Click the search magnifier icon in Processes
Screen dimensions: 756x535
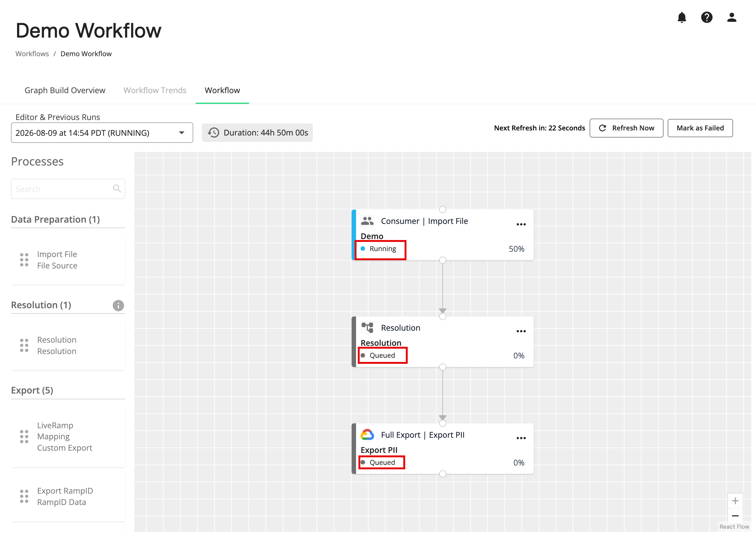pyautogui.click(x=117, y=189)
